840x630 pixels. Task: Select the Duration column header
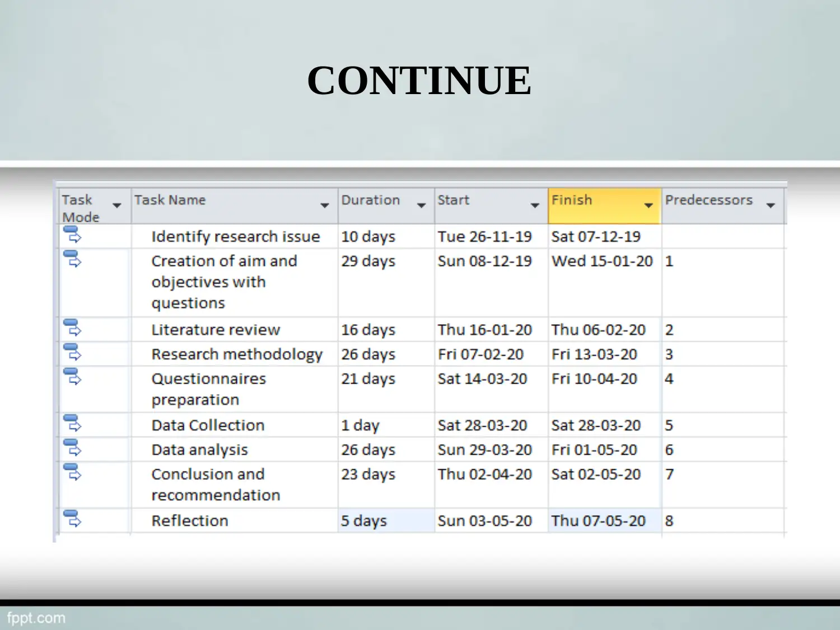[x=386, y=206]
